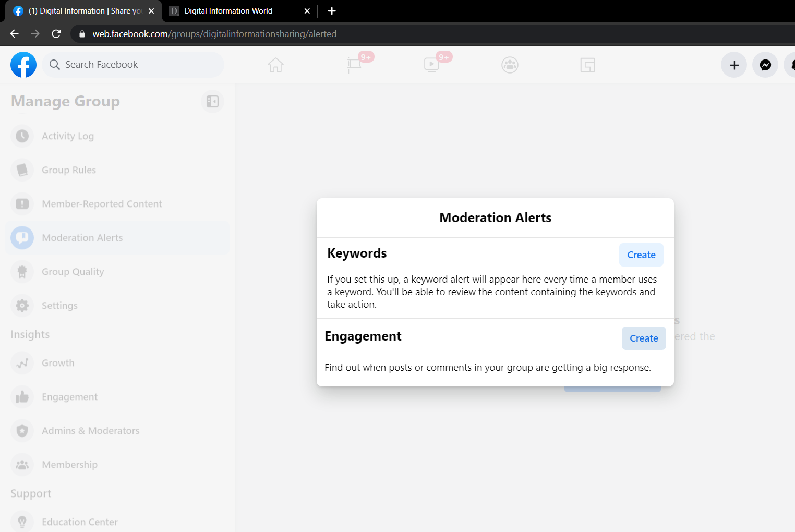Image resolution: width=795 pixels, height=532 pixels.
Task: View Growth insights icon
Action: click(x=22, y=362)
